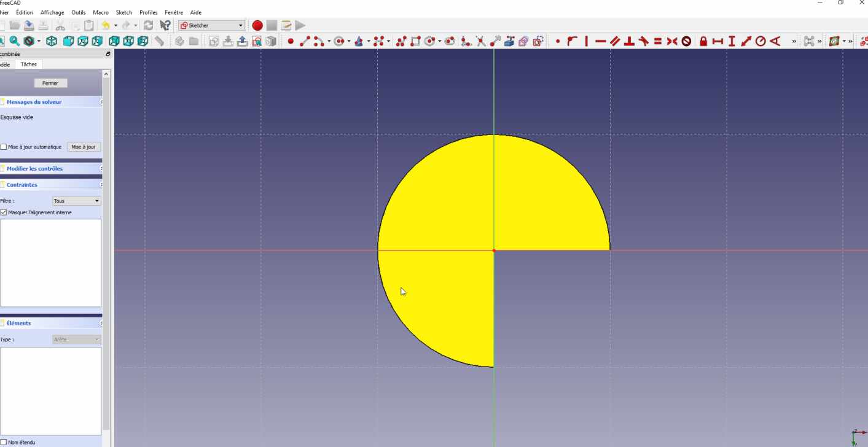Click the Refresh recompute icon
This screenshot has width=868, height=447.
(x=148, y=25)
